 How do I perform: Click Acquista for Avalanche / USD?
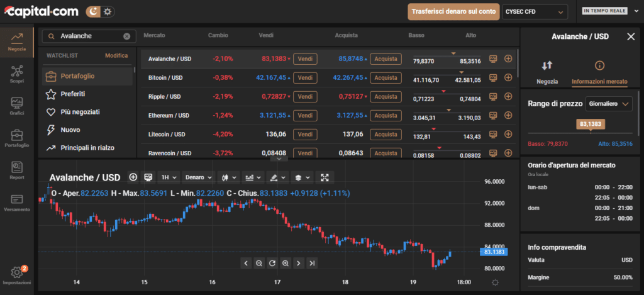pyautogui.click(x=386, y=58)
